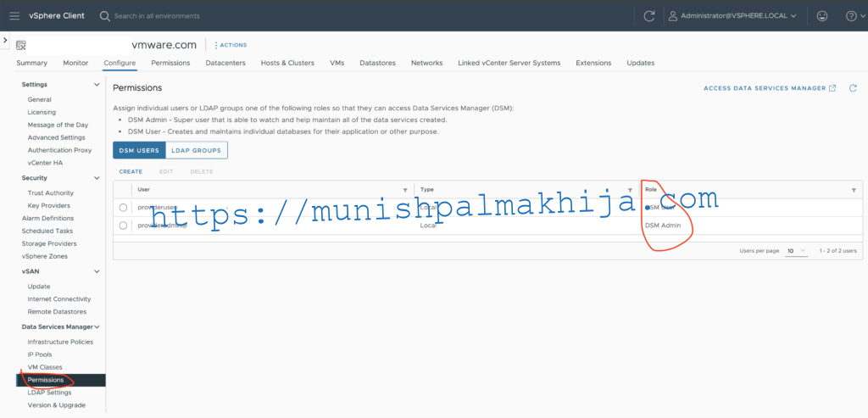This screenshot has height=418, width=868.
Task: Open the Extensions tab
Action: 593,63
